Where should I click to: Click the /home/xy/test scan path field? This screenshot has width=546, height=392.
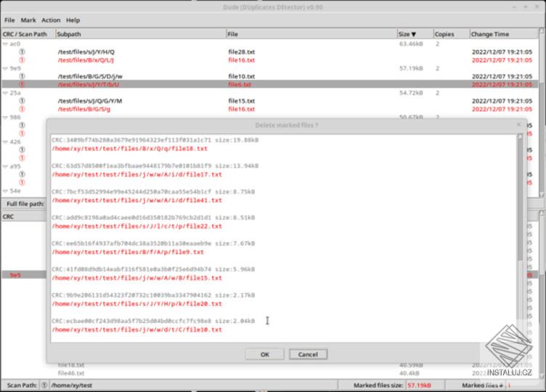[193, 385]
